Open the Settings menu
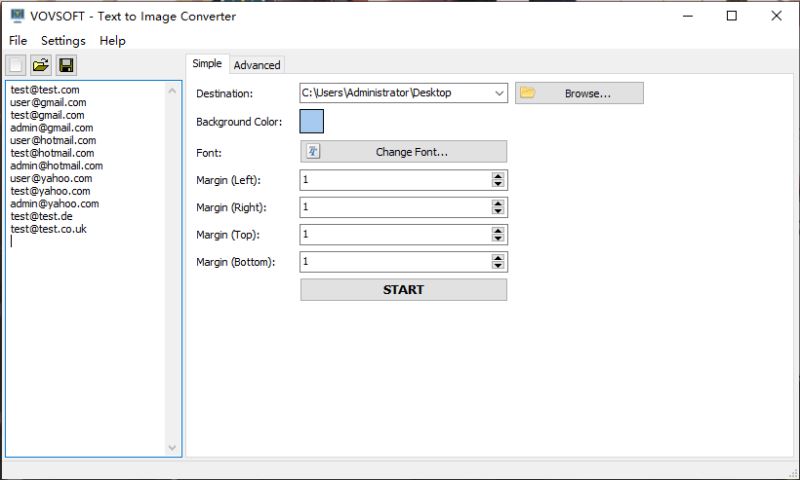 click(63, 40)
